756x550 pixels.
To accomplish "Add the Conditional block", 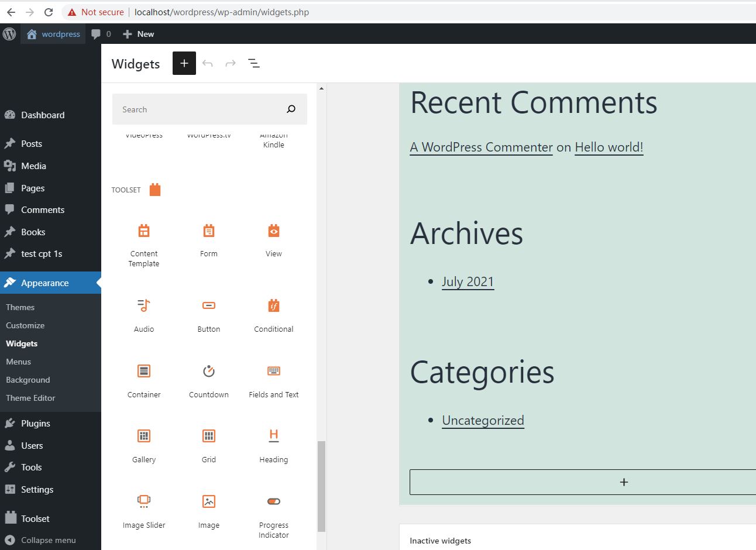I will pos(274,315).
